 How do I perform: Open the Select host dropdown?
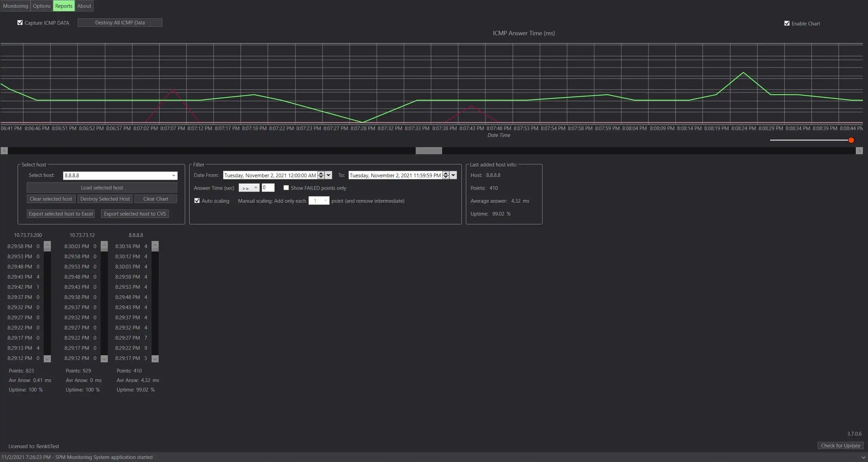point(174,176)
